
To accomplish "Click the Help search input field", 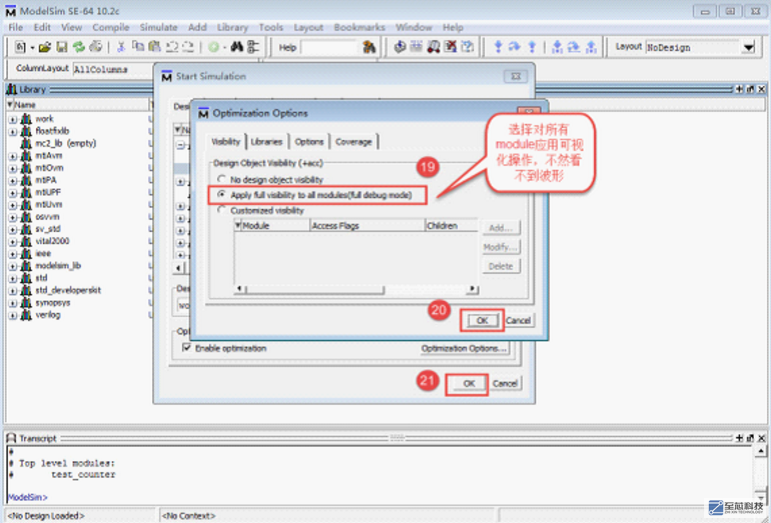I will click(x=329, y=48).
